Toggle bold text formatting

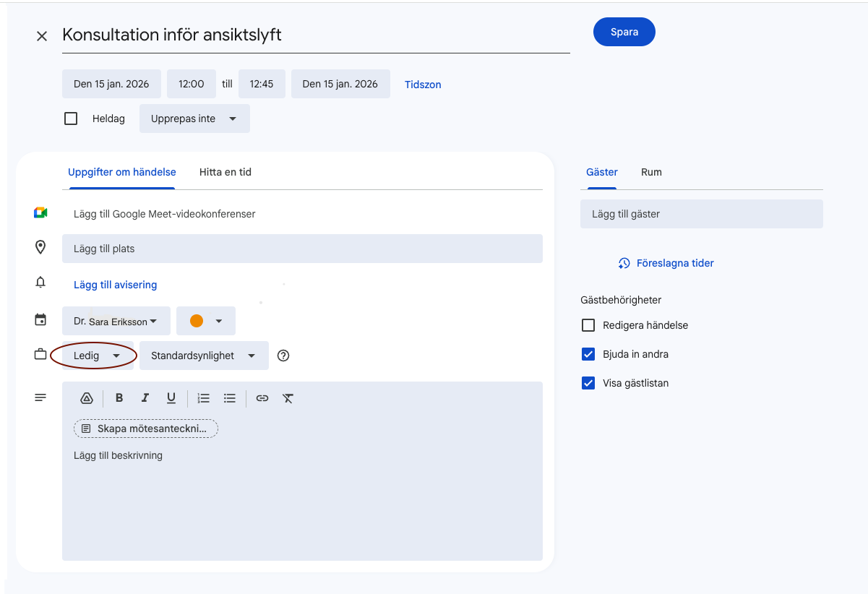(119, 398)
